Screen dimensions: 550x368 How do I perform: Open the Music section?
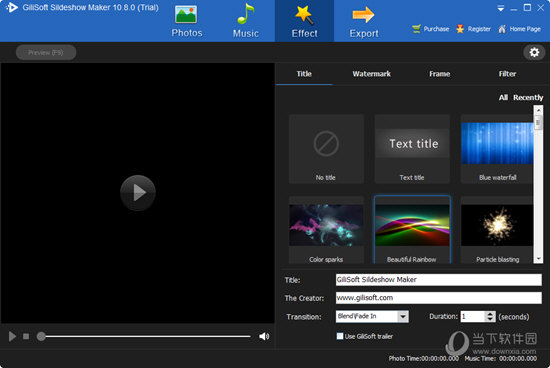click(246, 21)
